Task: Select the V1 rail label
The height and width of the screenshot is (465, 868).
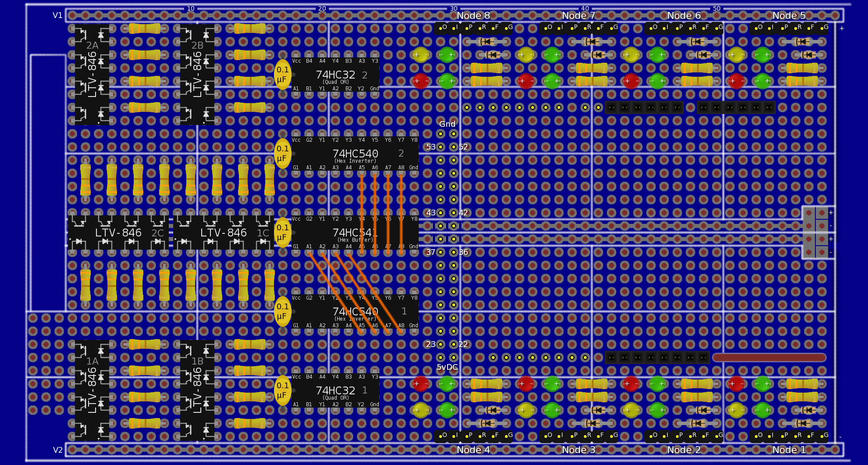Action: [x=57, y=15]
